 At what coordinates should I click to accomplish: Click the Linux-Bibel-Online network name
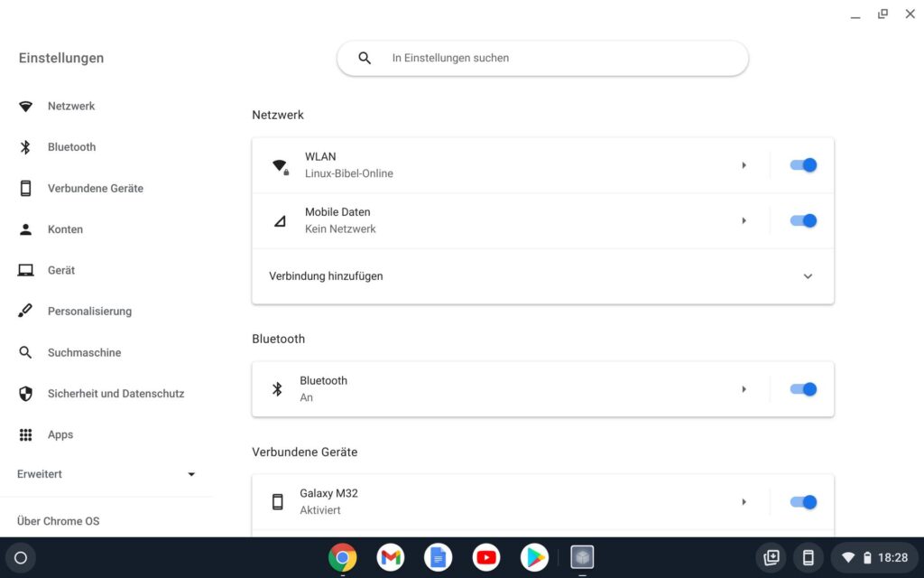(349, 173)
